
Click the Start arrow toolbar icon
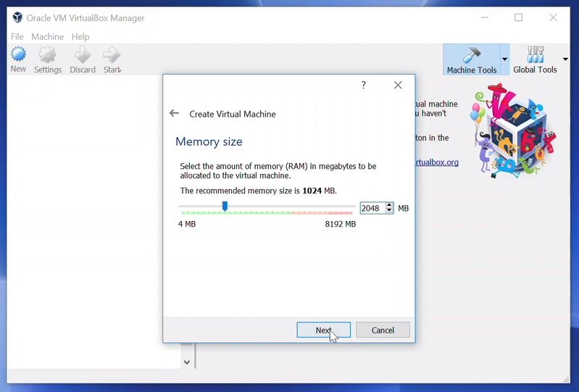tap(112, 60)
